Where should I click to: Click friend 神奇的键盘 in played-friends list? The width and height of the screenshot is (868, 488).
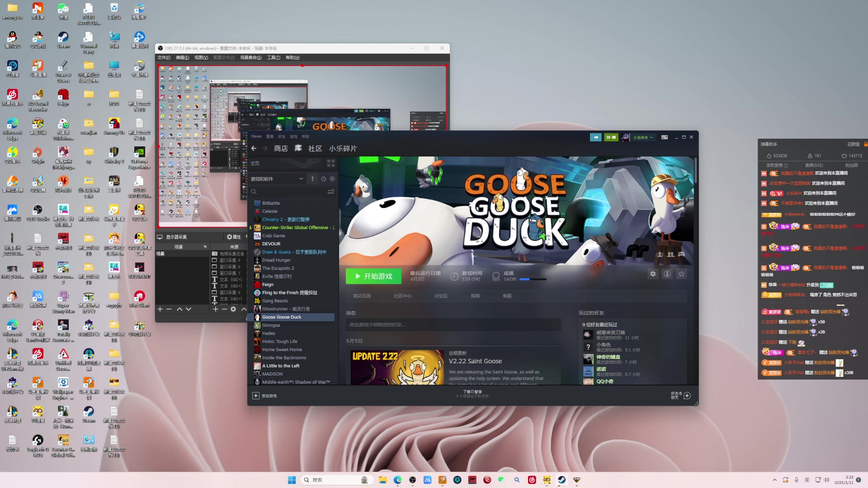[609, 357]
